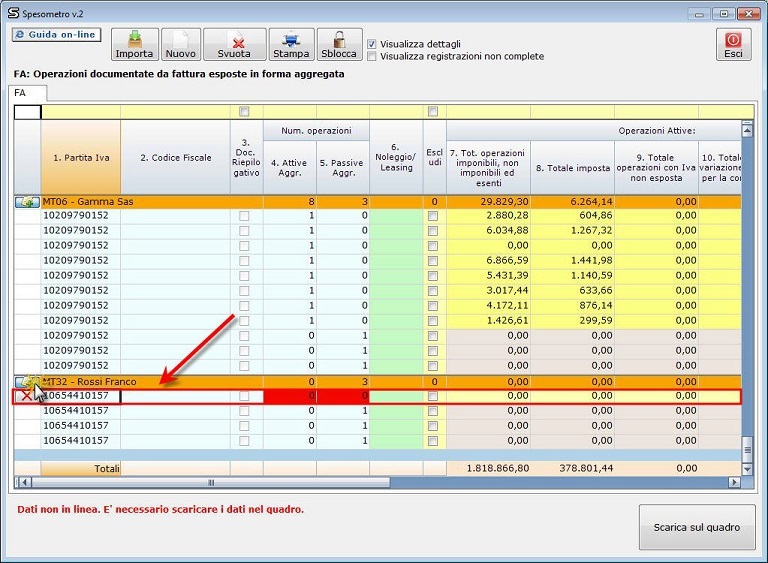The image size is (768, 563).
Task: Click the 8. Totale imposta column header
Action: point(573,168)
